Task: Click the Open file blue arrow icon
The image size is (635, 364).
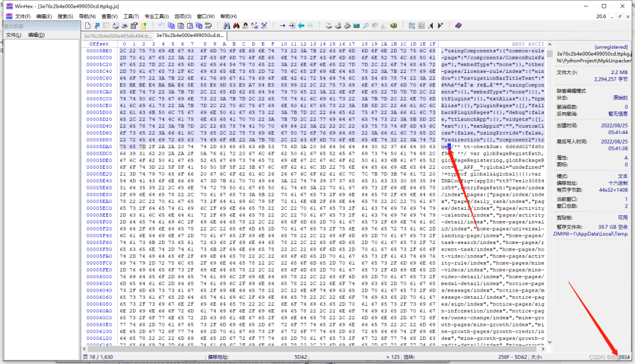Action: (x=97, y=25)
